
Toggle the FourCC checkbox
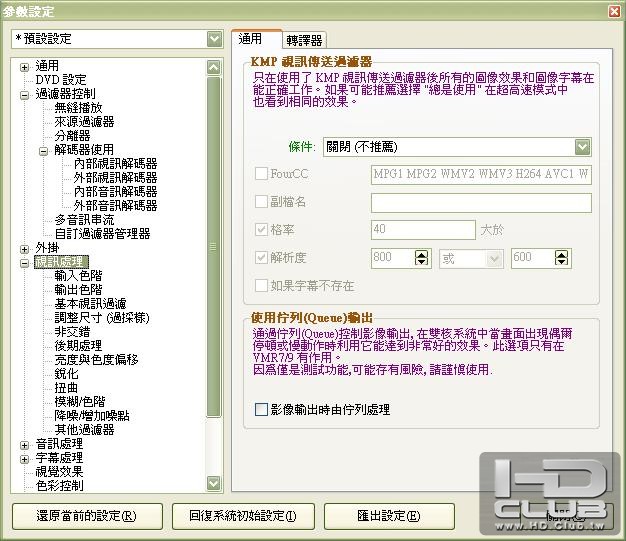coord(261,174)
